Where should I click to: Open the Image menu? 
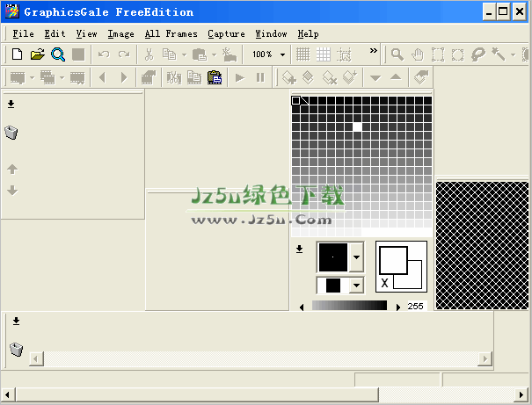(x=120, y=34)
